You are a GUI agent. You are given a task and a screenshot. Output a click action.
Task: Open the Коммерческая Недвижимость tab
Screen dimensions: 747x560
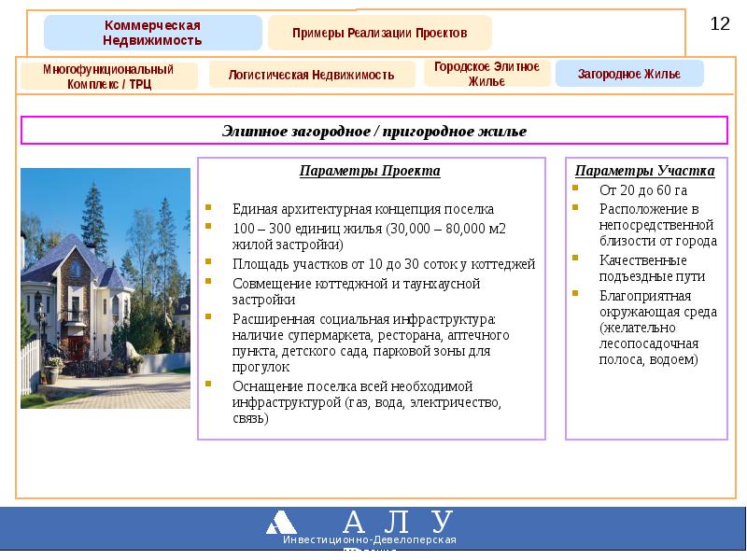[152, 33]
